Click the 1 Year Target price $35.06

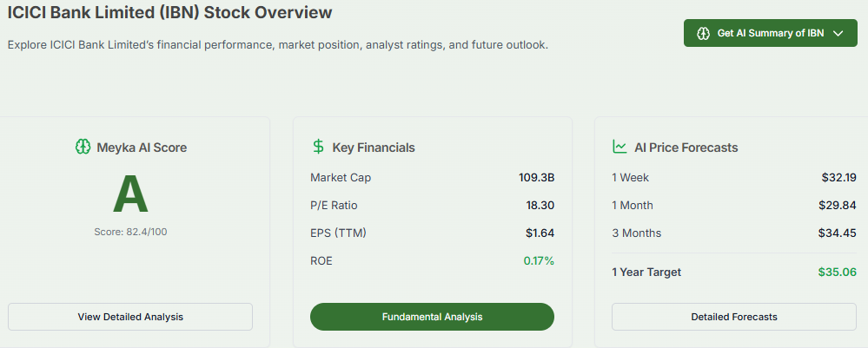click(837, 272)
